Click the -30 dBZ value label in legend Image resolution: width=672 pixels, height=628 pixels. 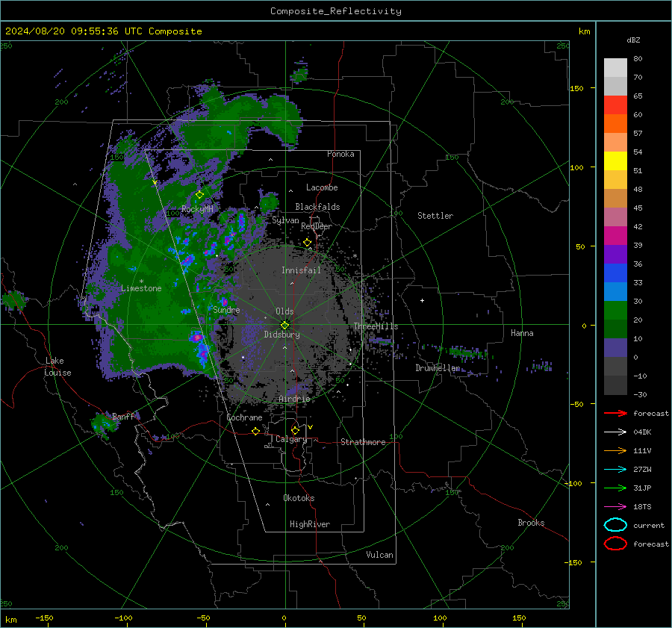[640, 394]
